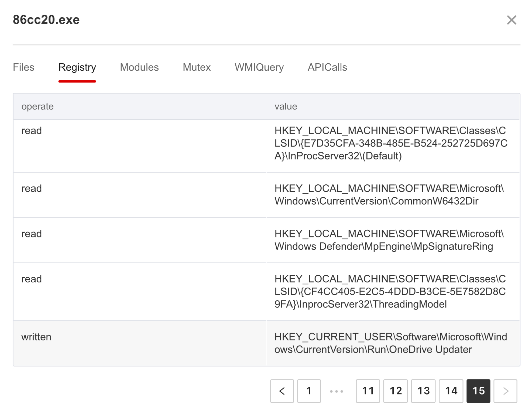The image size is (532, 414).
Task: Jump to page 1
Action: [x=309, y=391]
